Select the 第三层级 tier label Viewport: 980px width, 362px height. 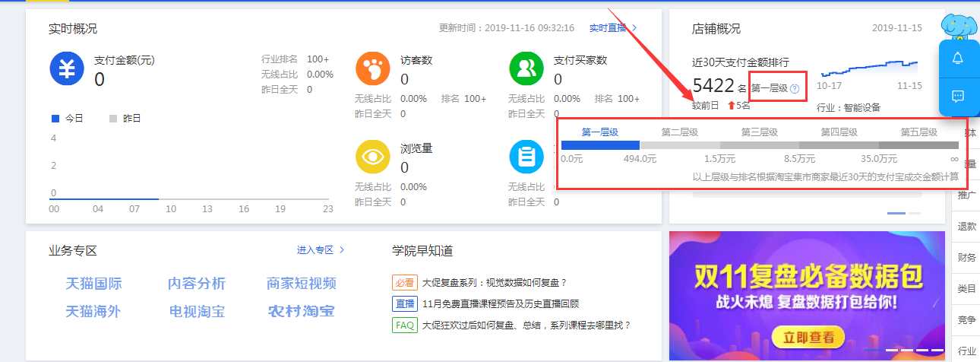[760, 132]
